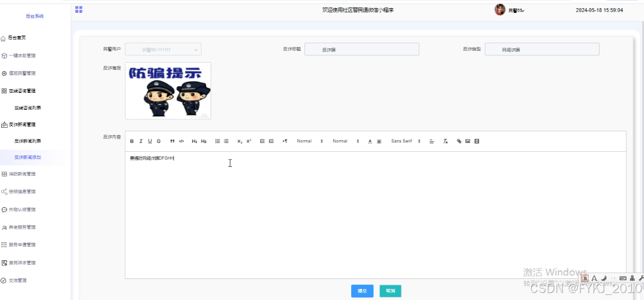Viewport: 644px width, 300px height.
Task: Click inside the rich text editor body
Action: (375, 215)
